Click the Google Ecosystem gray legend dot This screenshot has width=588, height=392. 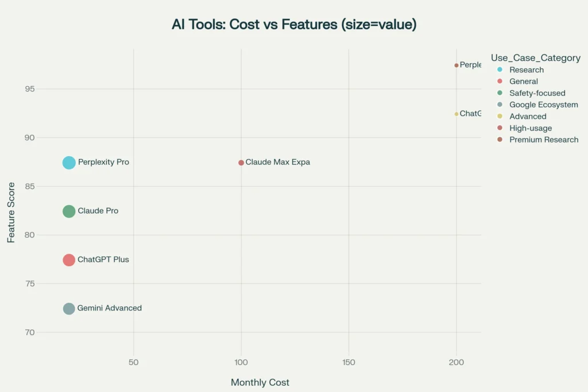tap(500, 104)
